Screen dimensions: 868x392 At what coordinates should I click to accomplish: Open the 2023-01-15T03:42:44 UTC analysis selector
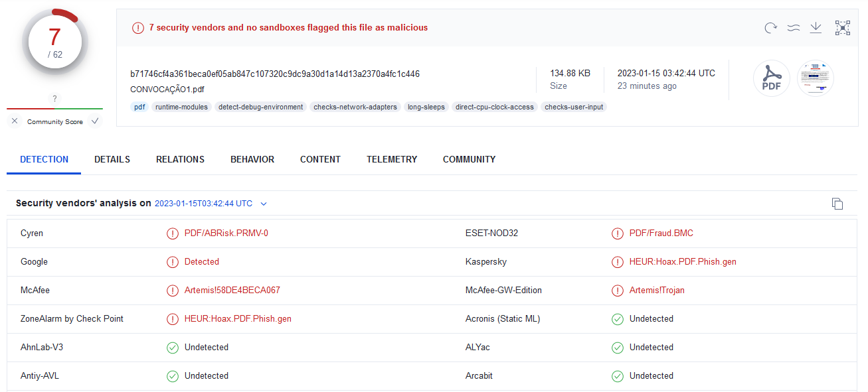203,204
